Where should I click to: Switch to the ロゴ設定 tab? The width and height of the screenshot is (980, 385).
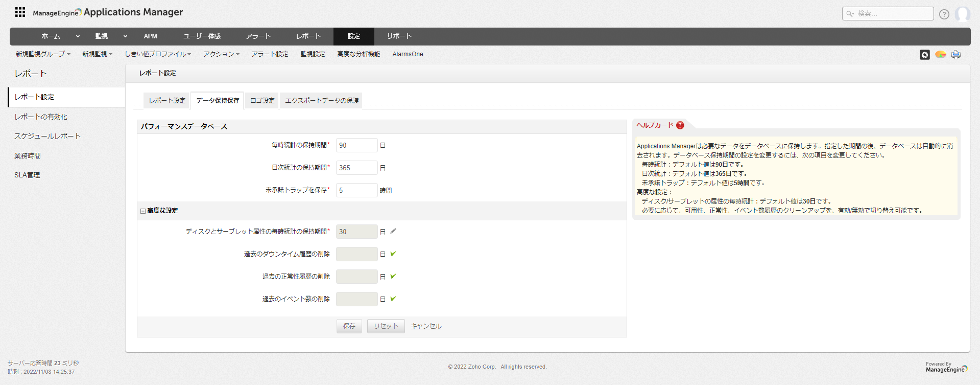pos(262,101)
